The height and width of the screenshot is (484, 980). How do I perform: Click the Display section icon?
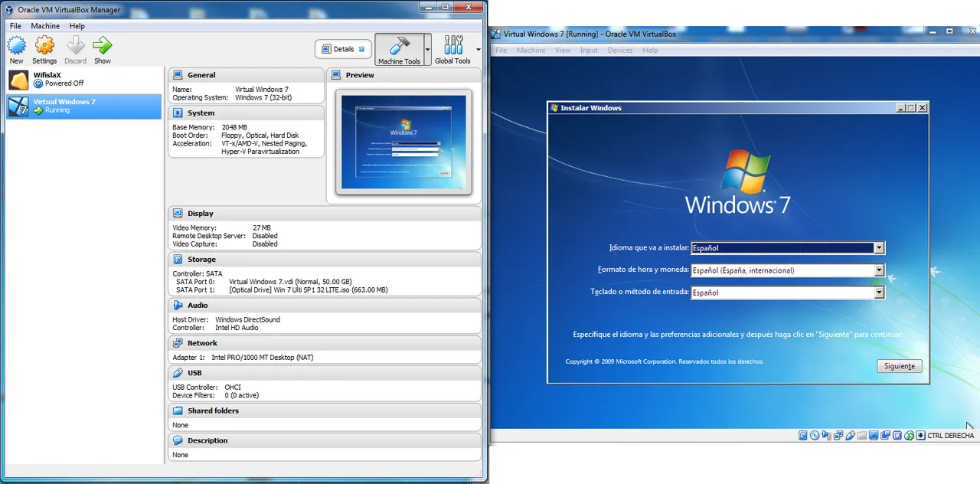178,213
